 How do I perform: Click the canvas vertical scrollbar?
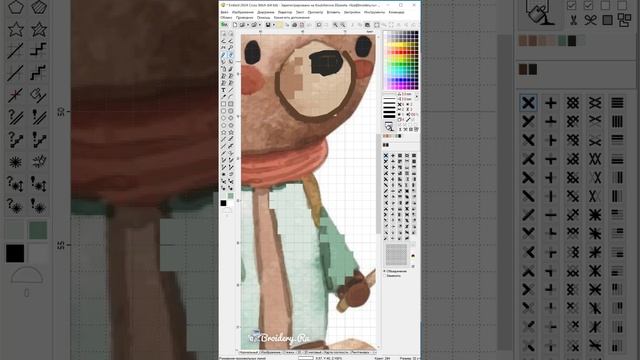point(378,184)
